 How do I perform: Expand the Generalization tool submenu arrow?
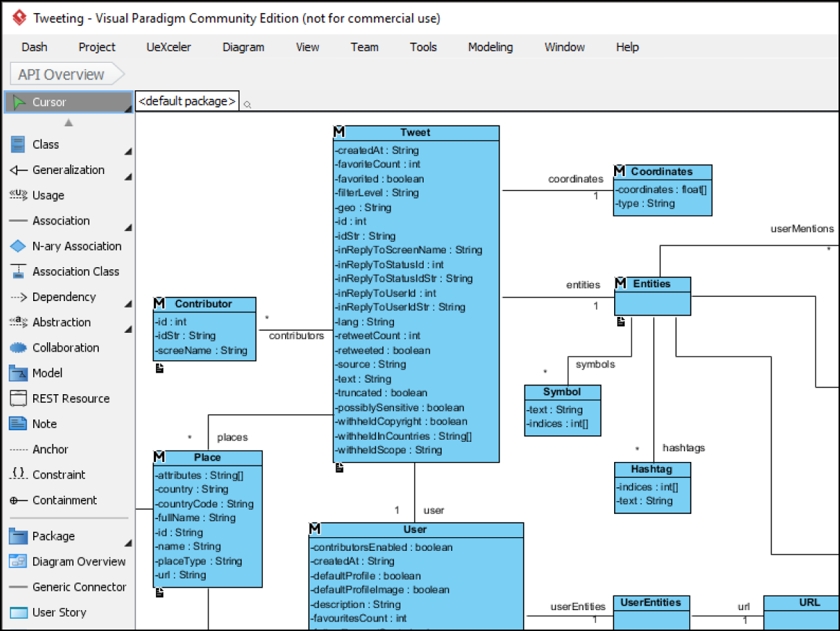point(128,177)
